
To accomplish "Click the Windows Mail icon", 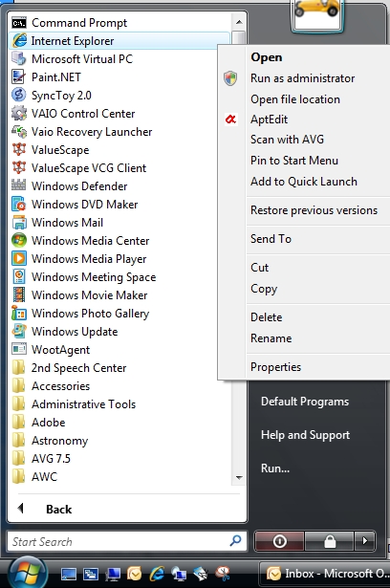I will (19, 222).
